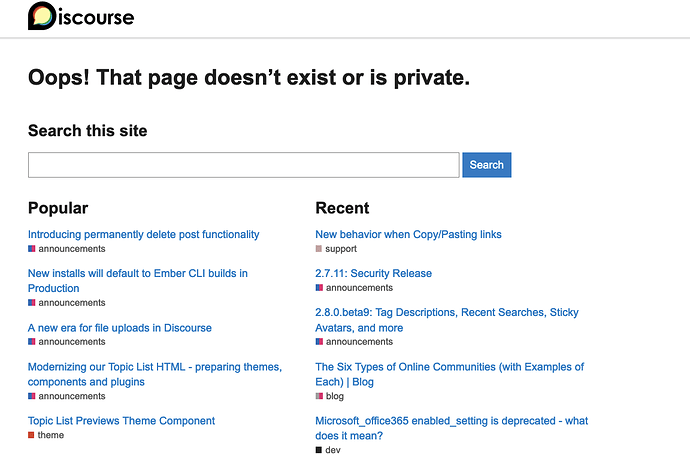This screenshot has height=455, width=690.
Task: Open New installs will default to Ember CLI topic
Action: click(138, 281)
